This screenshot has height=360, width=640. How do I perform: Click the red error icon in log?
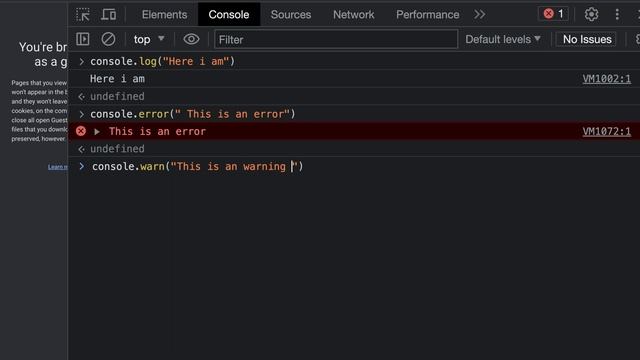pos(81,131)
